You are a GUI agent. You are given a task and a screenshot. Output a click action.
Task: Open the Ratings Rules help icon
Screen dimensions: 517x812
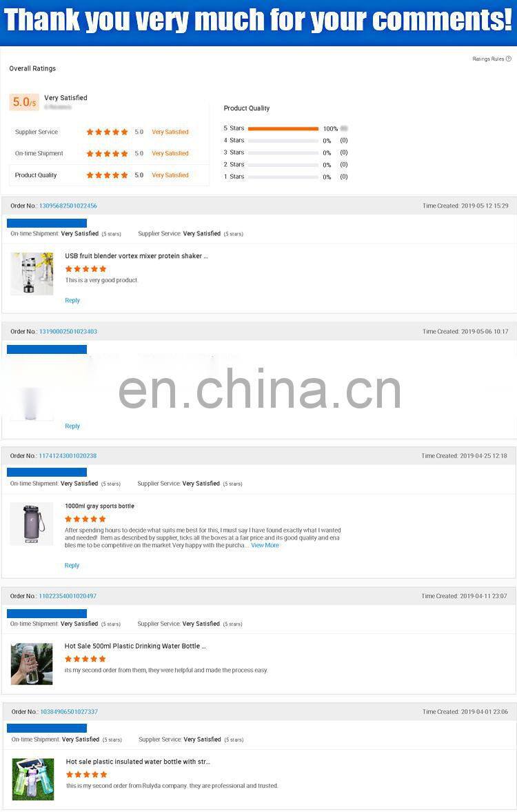coord(508,59)
